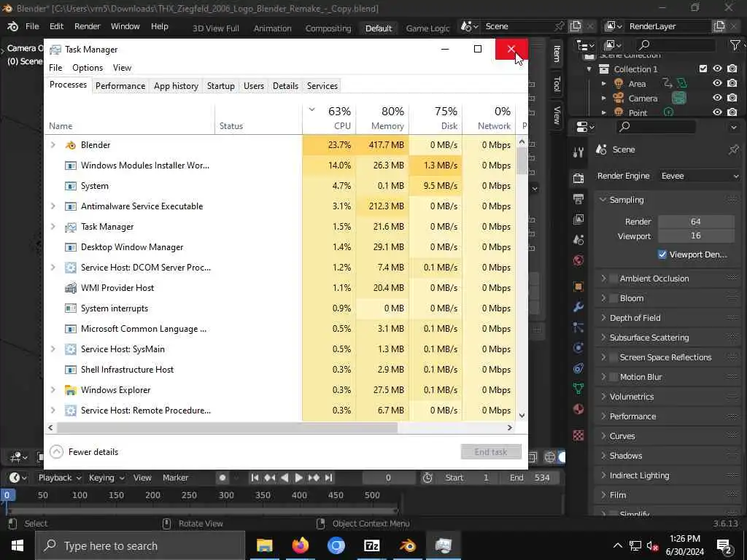Image resolution: width=747 pixels, height=560 pixels.
Task: Jump to timeline start frame
Action: (255, 478)
